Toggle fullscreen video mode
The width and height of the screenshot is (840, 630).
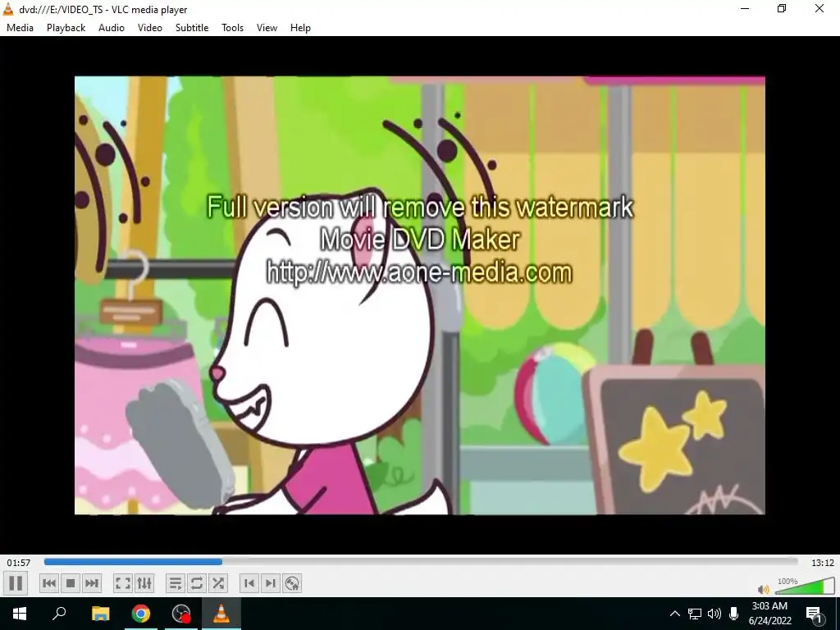pos(123,583)
